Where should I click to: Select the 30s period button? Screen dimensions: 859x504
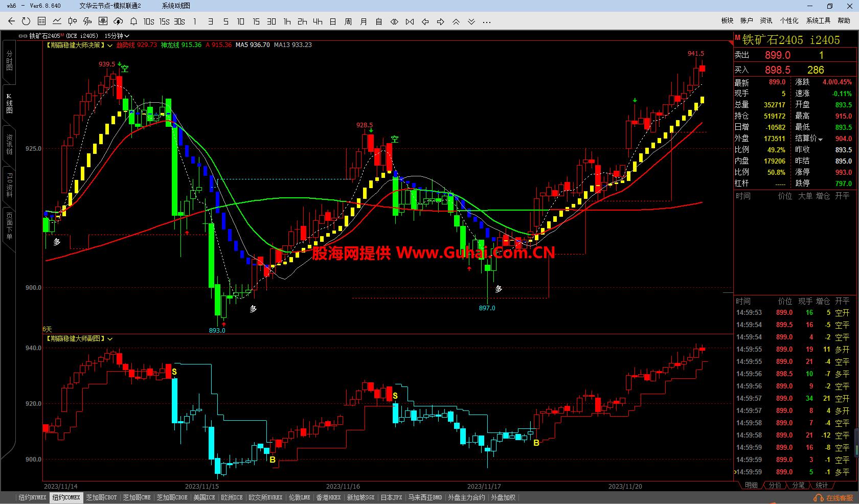tap(179, 21)
